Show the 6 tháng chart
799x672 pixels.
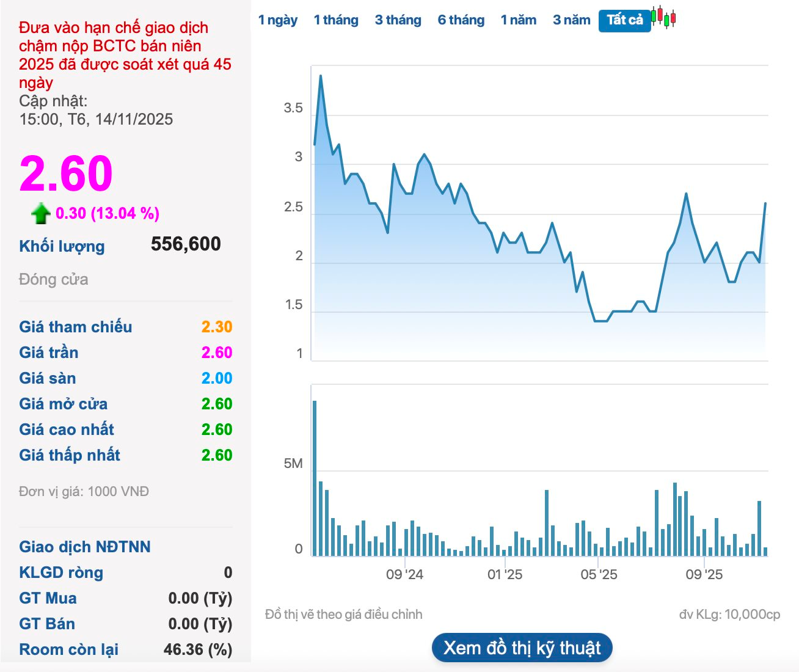(461, 20)
